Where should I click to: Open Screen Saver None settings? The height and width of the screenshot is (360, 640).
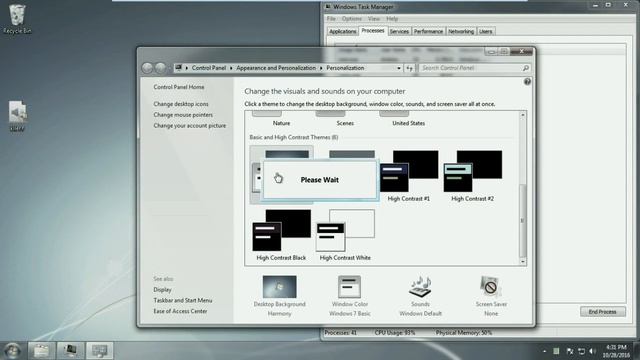coord(491,296)
